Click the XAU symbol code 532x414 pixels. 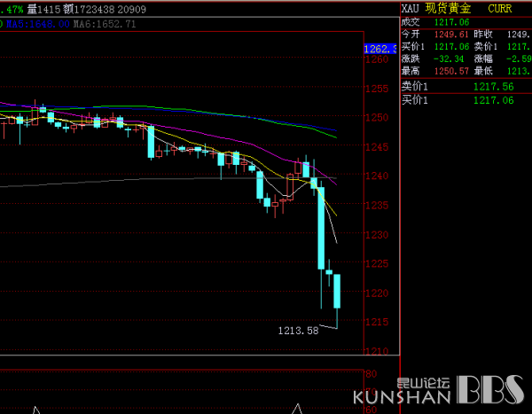click(410, 8)
